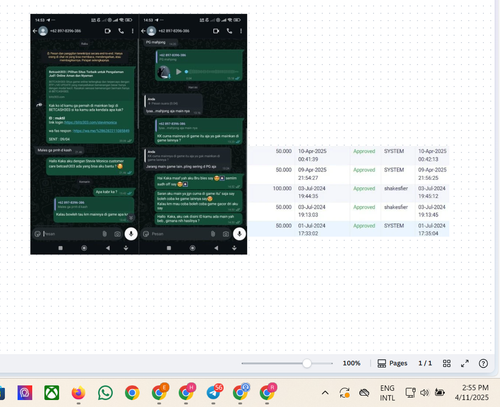Viewport: 500px width, 407px height.
Task: Click Approved status in 10-Apr-2025 row
Action: [x=364, y=151]
